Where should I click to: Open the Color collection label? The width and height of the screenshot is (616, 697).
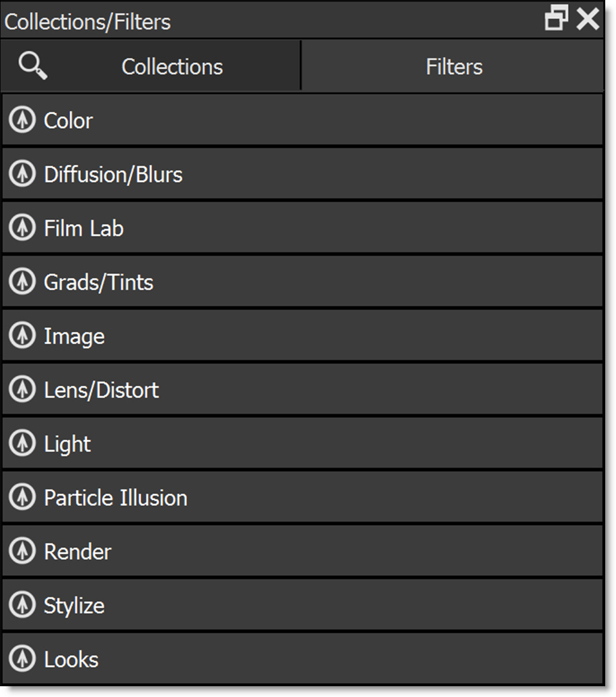(x=68, y=120)
